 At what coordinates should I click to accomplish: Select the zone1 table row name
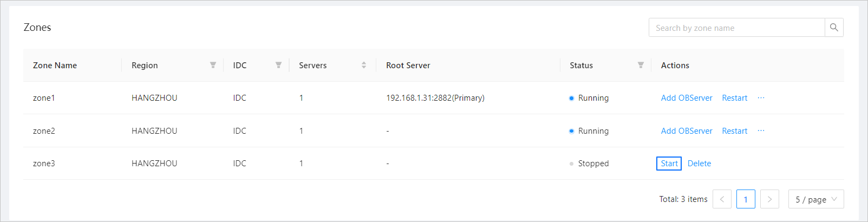coord(44,98)
